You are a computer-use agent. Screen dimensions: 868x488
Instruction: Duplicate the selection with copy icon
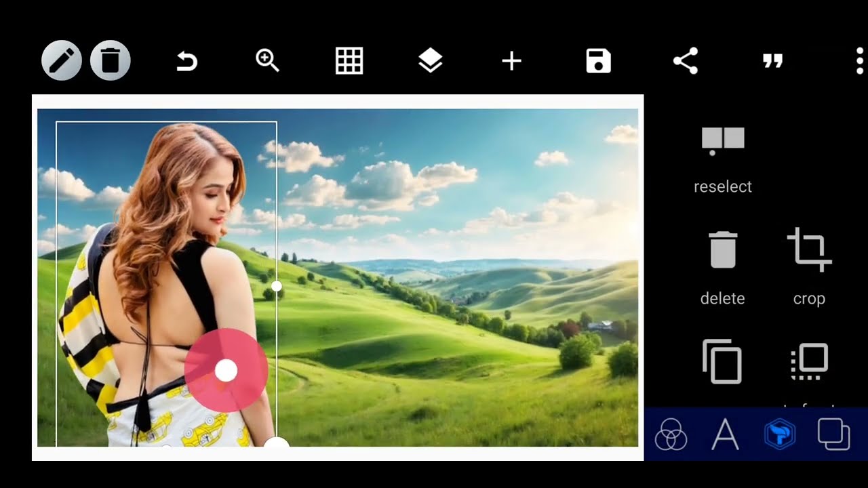coord(722,361)
